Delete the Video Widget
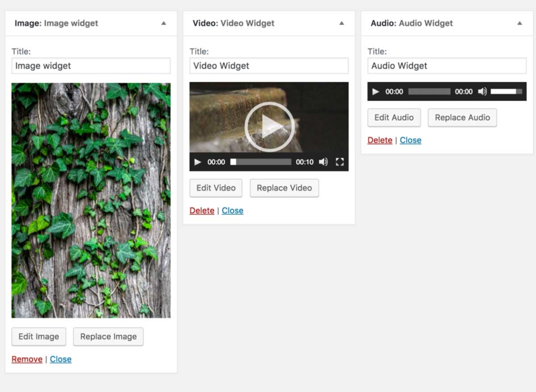Screen dimensions: 536x392 pos(202,211)
